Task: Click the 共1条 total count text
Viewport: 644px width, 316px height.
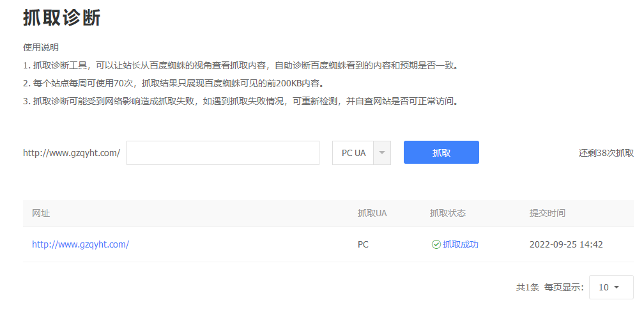Action: click(527, 287)
